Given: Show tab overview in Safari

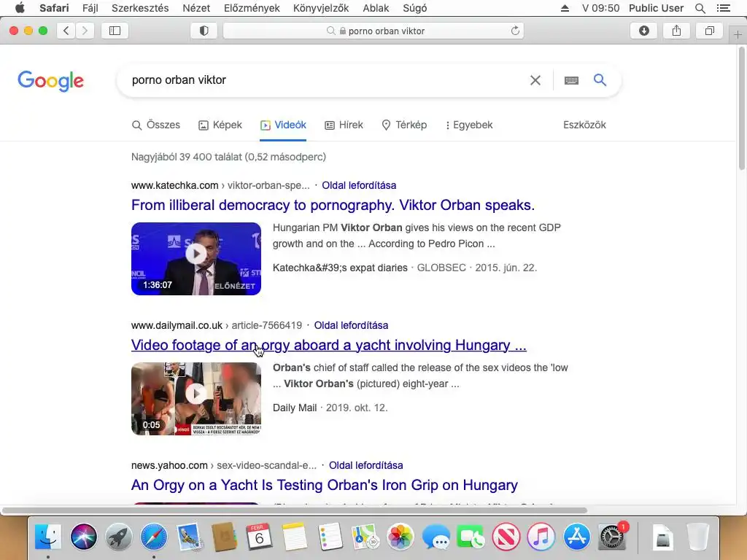Looking at the screenshot, I should pos(709,31).
